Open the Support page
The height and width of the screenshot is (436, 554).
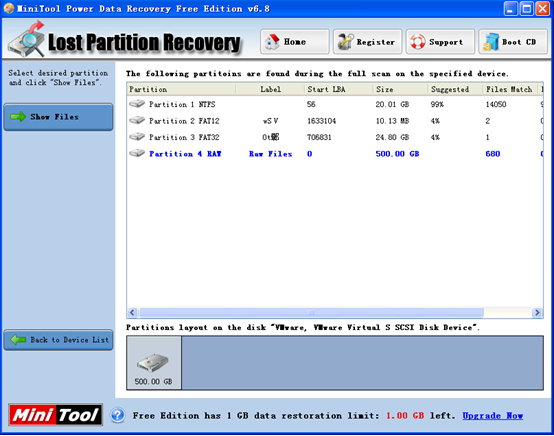point(440,42)
